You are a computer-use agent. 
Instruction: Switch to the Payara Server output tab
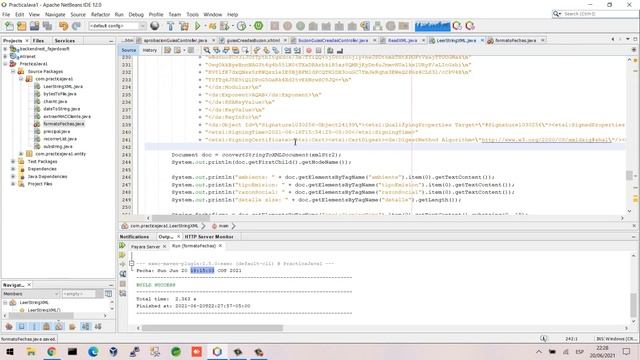point(145,247)
